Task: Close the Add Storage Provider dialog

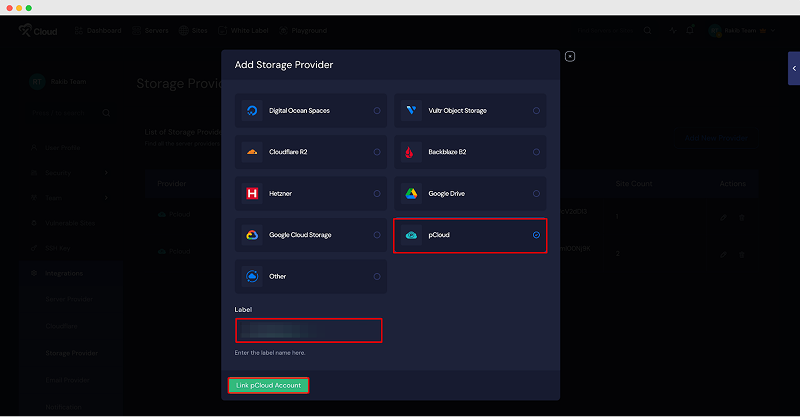Action: (x=569, y=56)
